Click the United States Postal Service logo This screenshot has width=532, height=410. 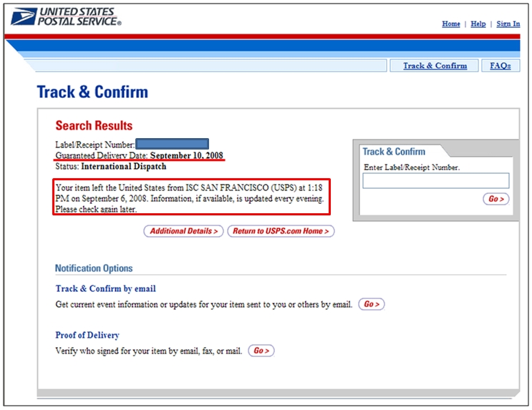[66, 16]
